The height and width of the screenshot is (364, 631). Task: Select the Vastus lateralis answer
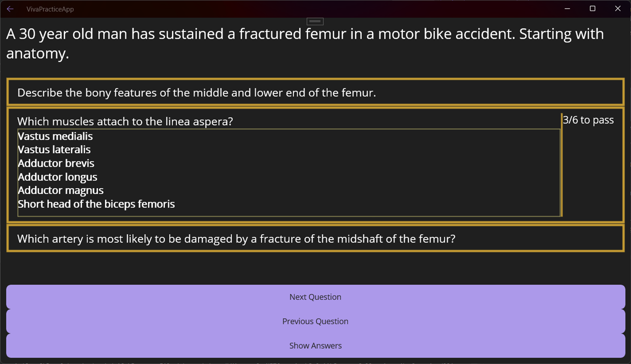tap(55, 149)
